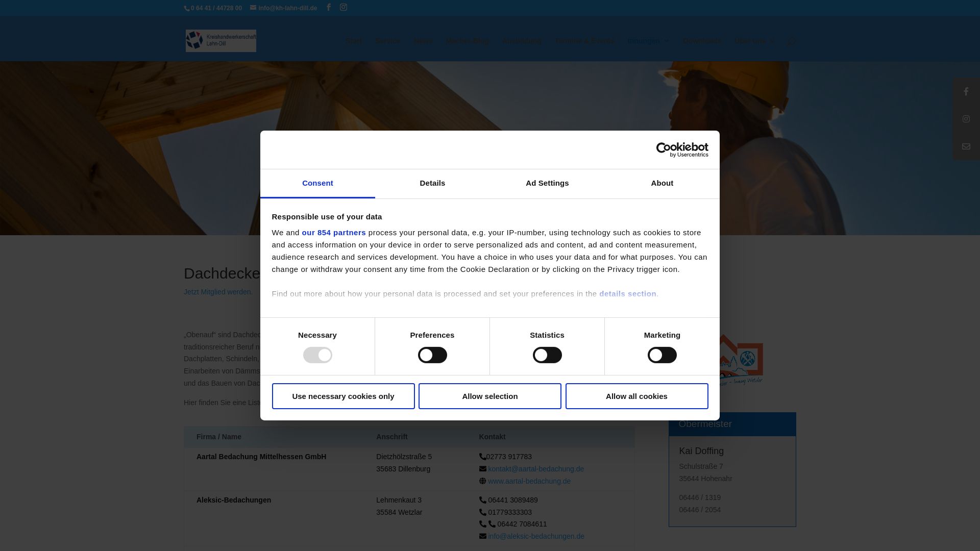
Task: Open the Ad Settings tab
Action: (x=547, y=183)
